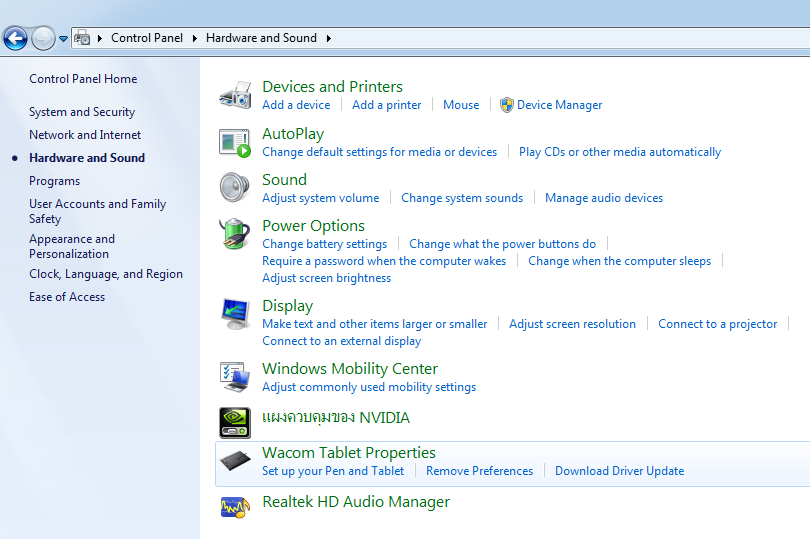Expand the arrow before Control Panel breadcrumb

[x=100, y=38]
